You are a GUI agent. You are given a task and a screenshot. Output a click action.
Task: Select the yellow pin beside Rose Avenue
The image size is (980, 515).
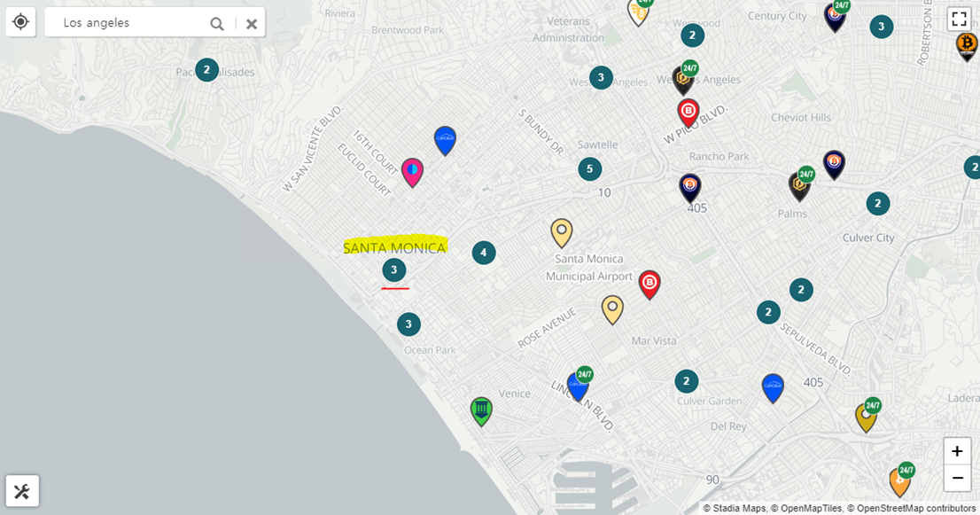[x=612, y=309]
